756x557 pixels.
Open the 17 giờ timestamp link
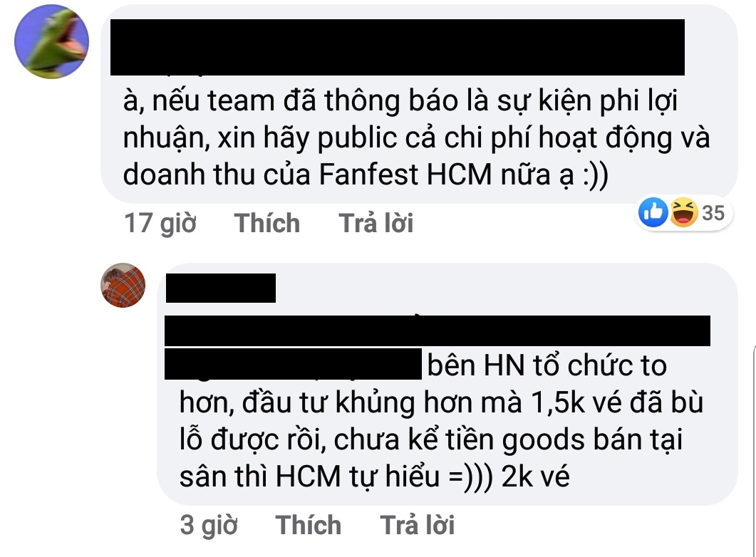(x=160, y=224)
